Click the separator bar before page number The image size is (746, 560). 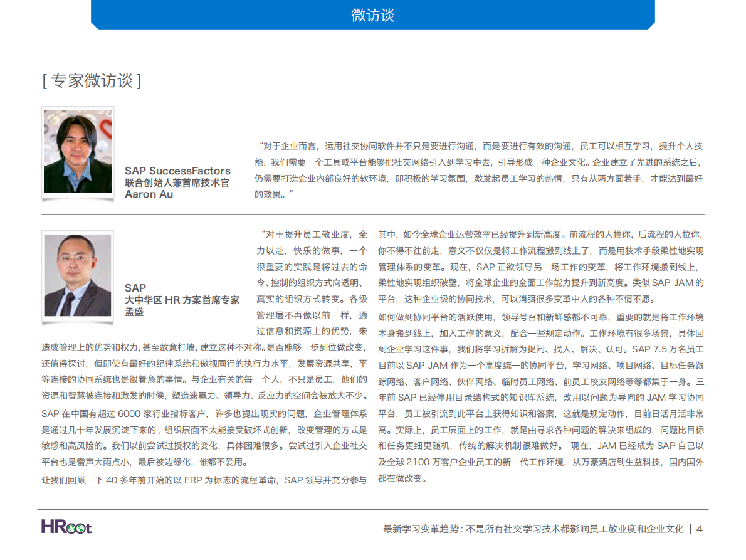click(691, 529)
